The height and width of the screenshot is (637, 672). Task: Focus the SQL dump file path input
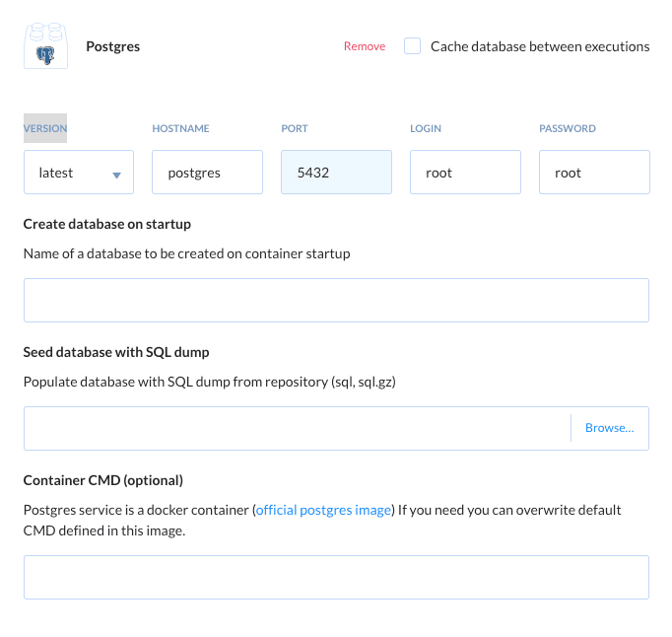[297, 428]
